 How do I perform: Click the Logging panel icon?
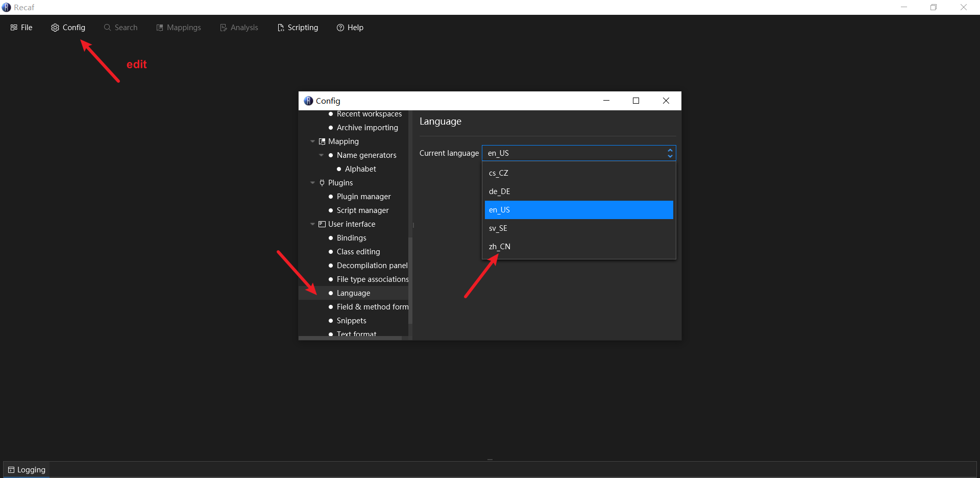coord(11,470)
